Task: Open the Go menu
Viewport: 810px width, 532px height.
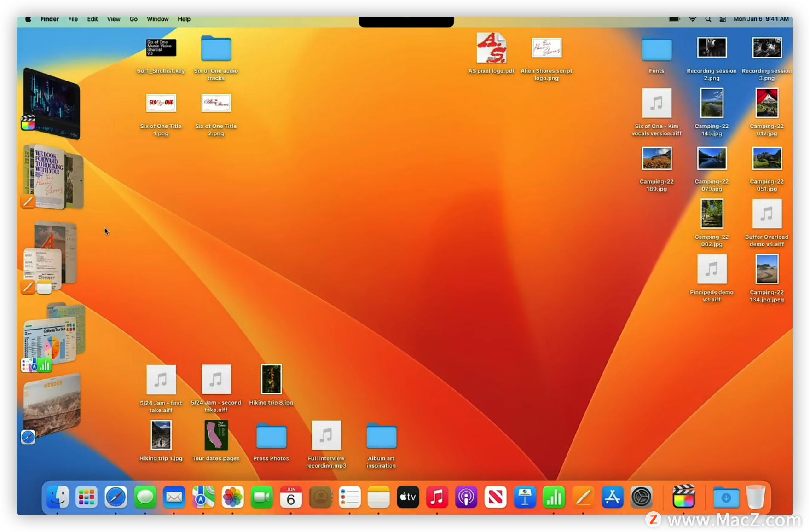Action: tap(133, 19)
